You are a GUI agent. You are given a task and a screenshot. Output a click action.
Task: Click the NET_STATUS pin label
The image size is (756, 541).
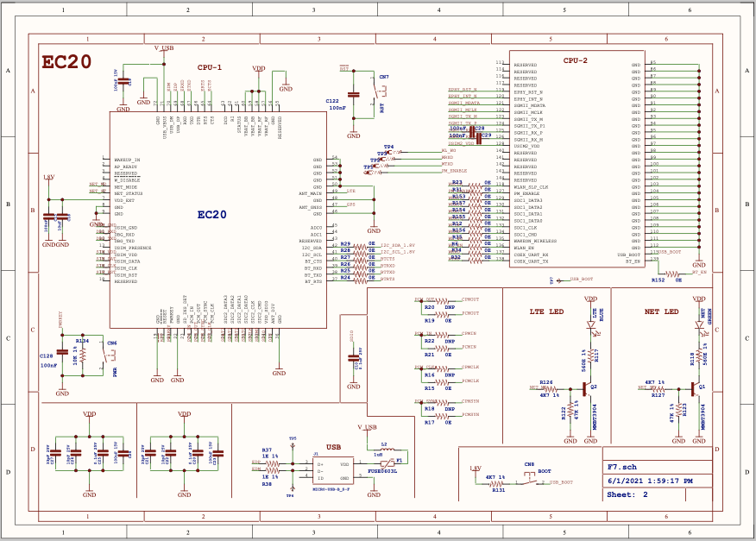tap(129, 193)
